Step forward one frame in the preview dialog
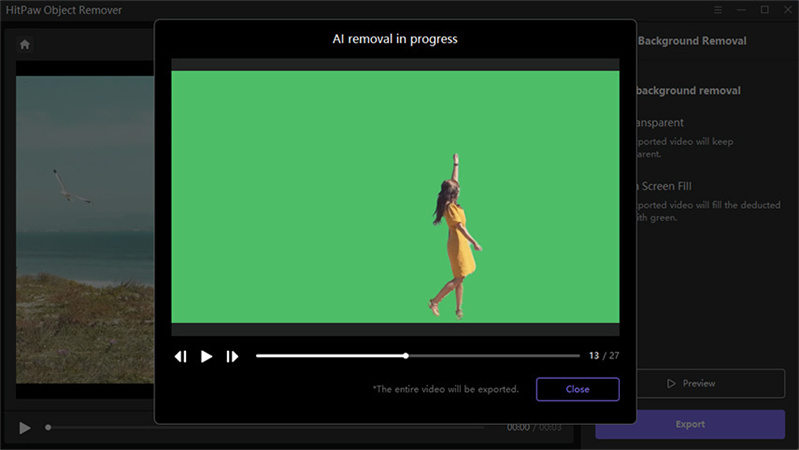 pyautogui.click(x=232, y=356)
